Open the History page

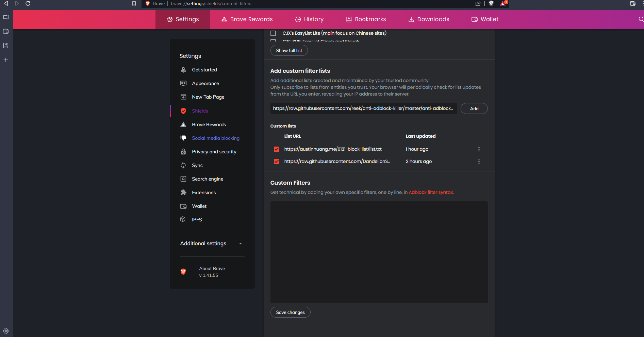coord(309,19)
